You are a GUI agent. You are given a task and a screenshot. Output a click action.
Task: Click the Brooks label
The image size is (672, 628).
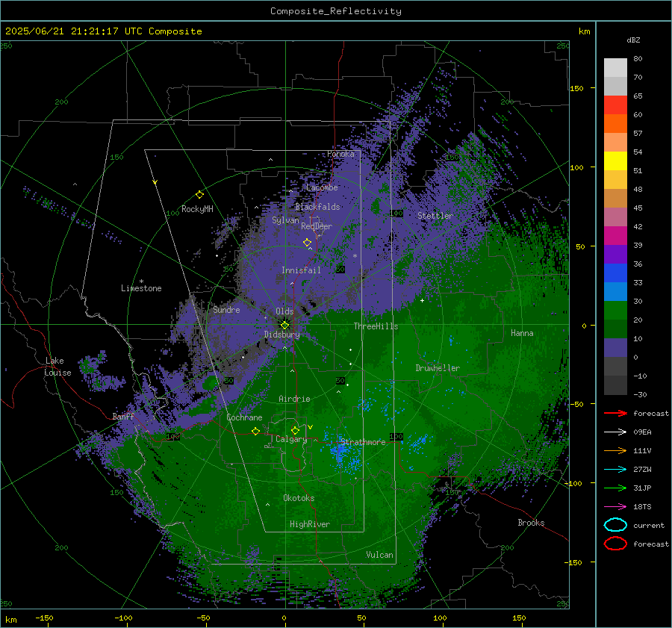[531, 523]
